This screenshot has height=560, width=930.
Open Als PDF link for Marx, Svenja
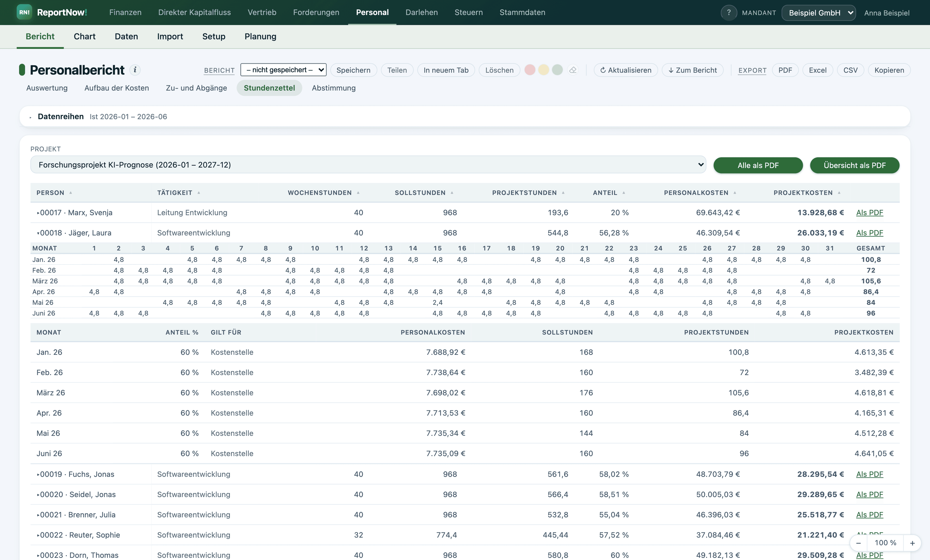[870, 213]
